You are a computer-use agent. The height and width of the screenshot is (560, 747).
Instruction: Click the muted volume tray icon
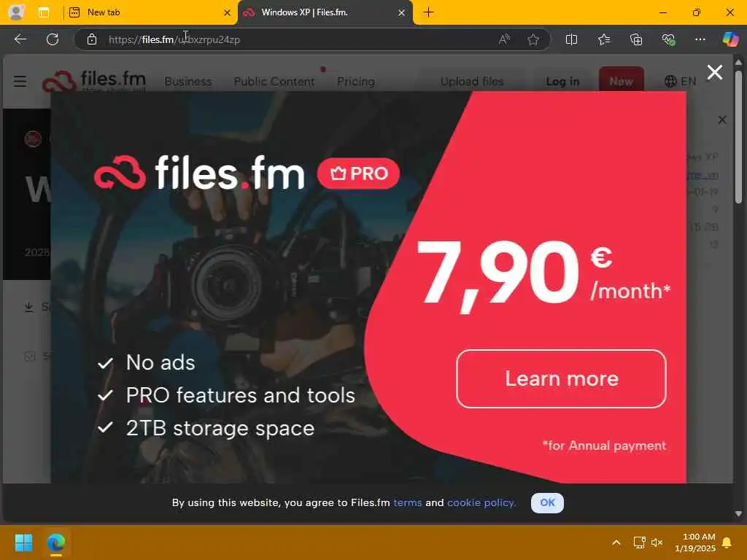[657, 542]
